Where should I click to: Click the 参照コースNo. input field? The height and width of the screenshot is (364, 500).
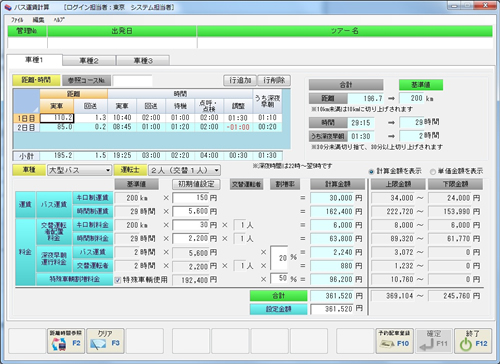(132, 80)
